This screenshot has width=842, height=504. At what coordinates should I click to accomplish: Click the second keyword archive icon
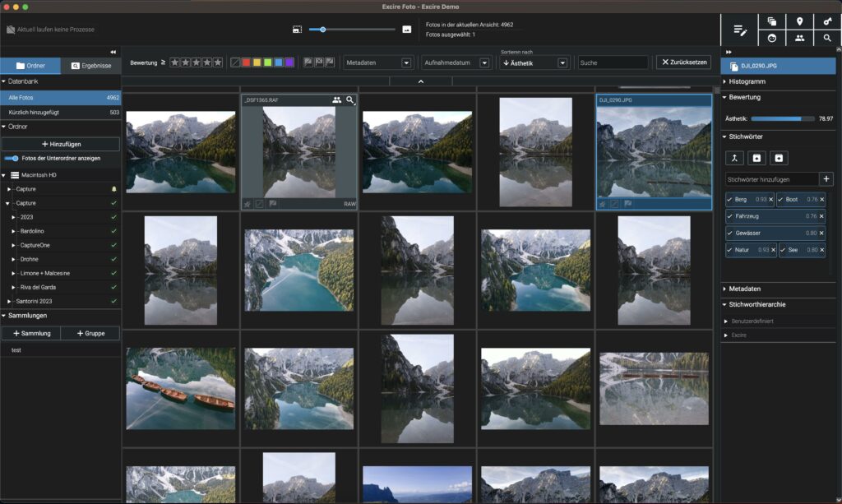pos(779,158)
